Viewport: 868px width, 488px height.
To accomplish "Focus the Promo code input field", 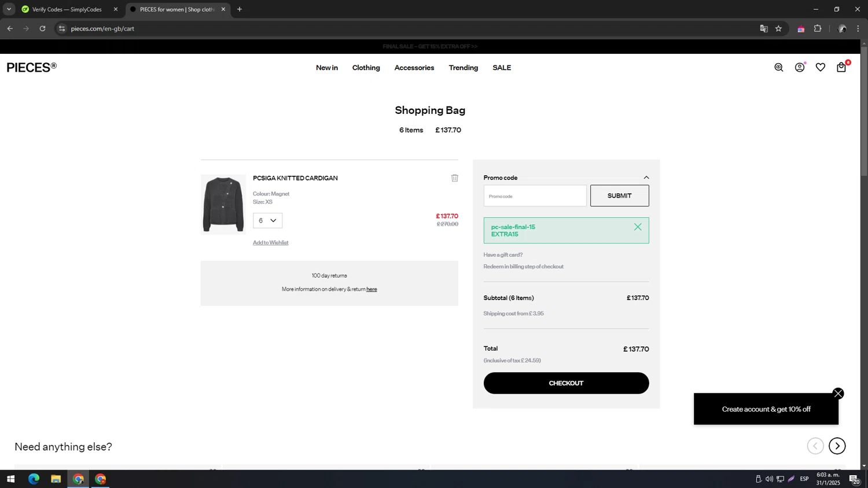I will pyautogui.click(x=535, y=196).
